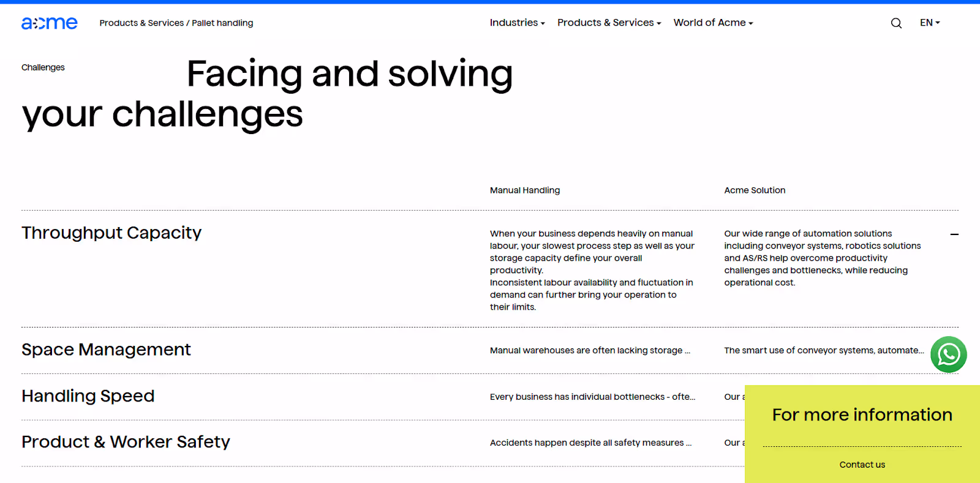The width and height of the screenshot is (980, 483).
Task: Open the Products & Services navigation menu
Action: click(608, 23)
